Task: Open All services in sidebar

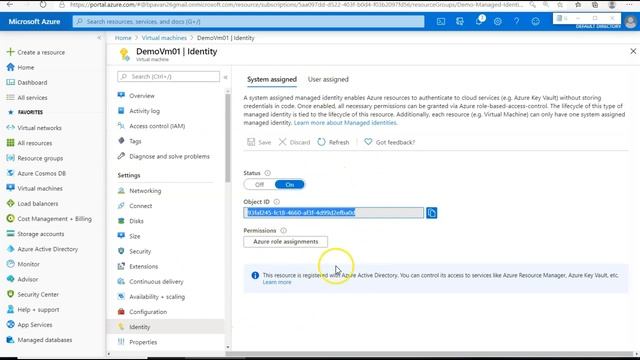Action: pos(27,98)
